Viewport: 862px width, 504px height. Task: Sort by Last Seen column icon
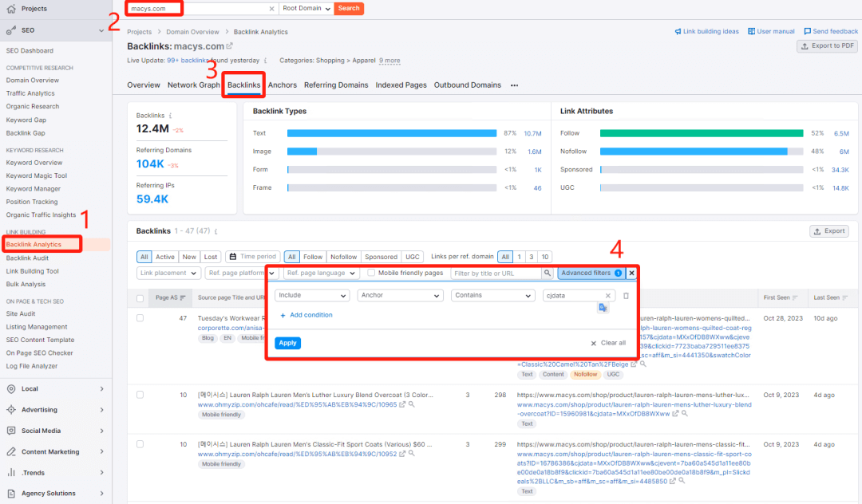pyautogui.click(x=845, y=297)
